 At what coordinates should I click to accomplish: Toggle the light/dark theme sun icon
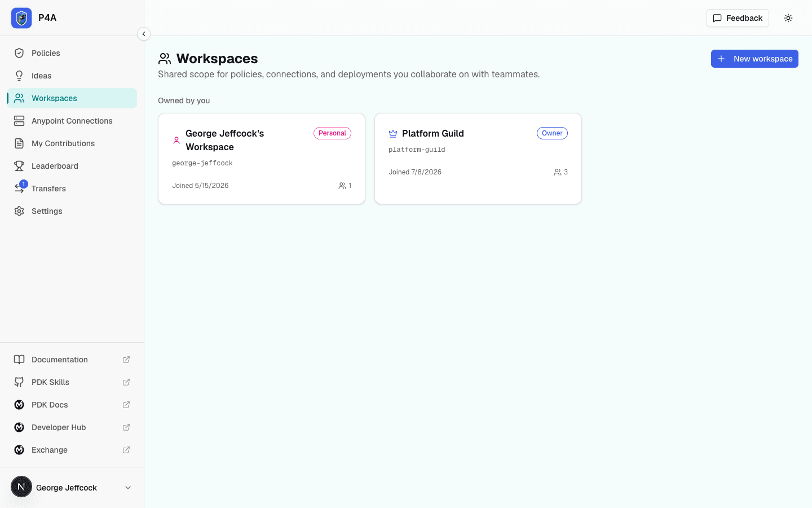(788, 18)
